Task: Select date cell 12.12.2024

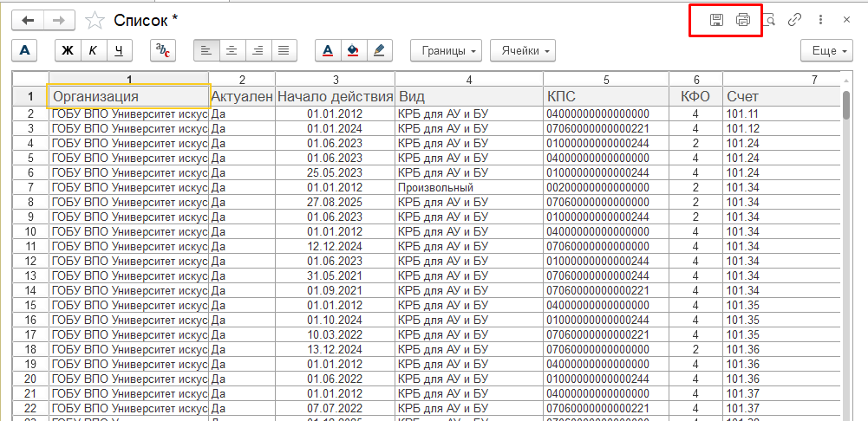Action: point(335,246)
